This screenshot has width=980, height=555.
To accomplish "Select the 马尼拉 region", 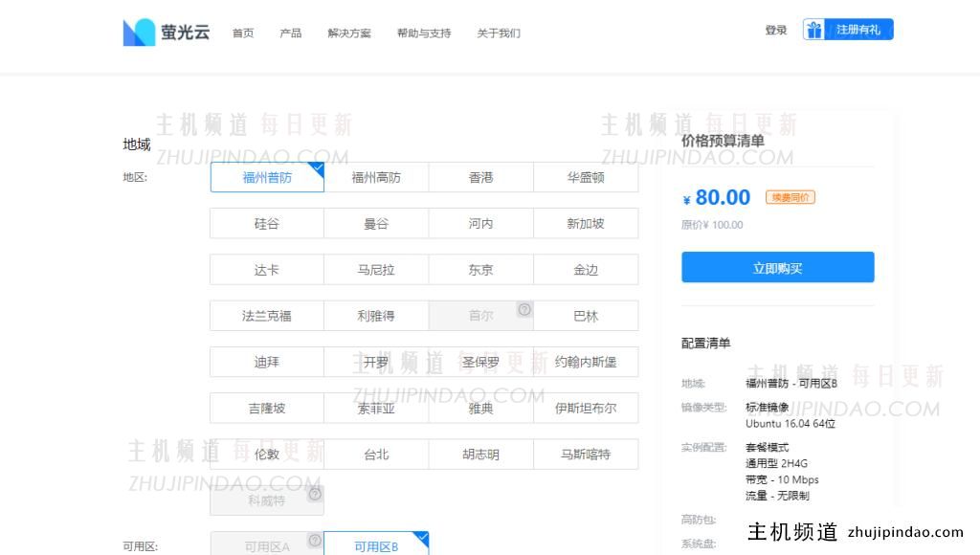I will click(376, 270).
